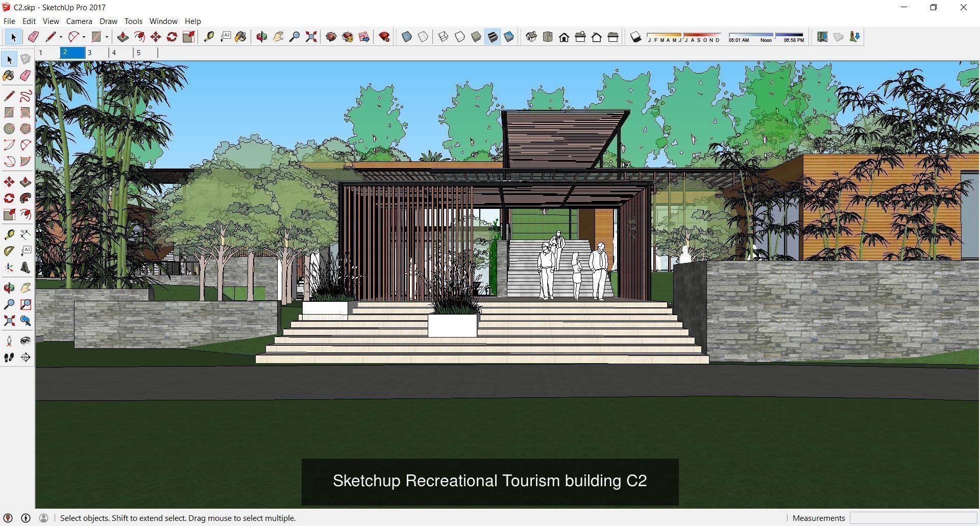The height and width of the screenshot is (526, 980).
Task: Switch to Right view icon
Action: click(580, 37)
